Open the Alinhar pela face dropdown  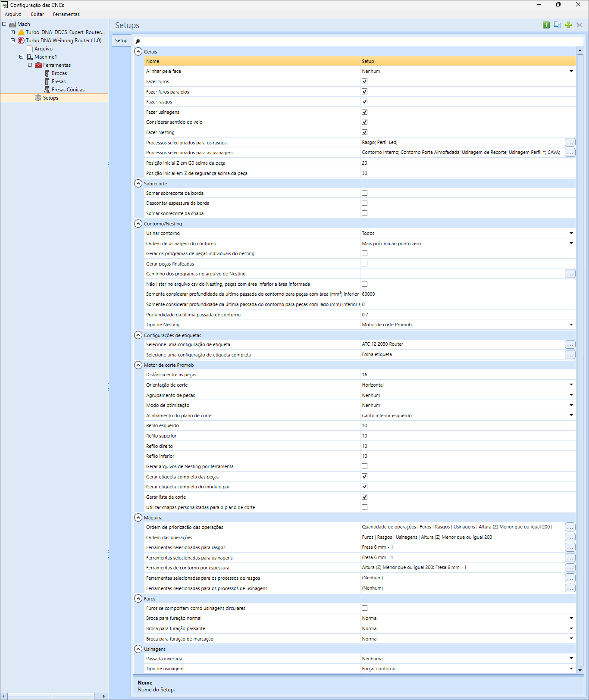point(571,71)
